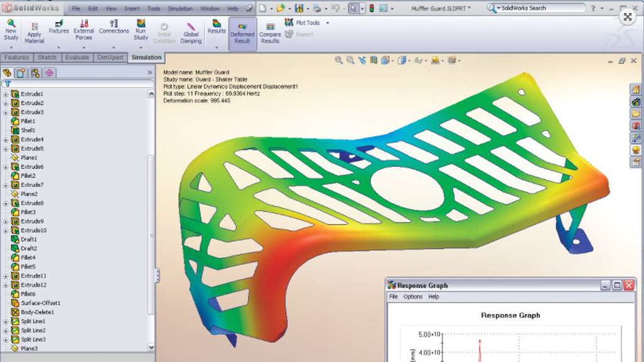Click the Help question mark icon

coord(593,8)
